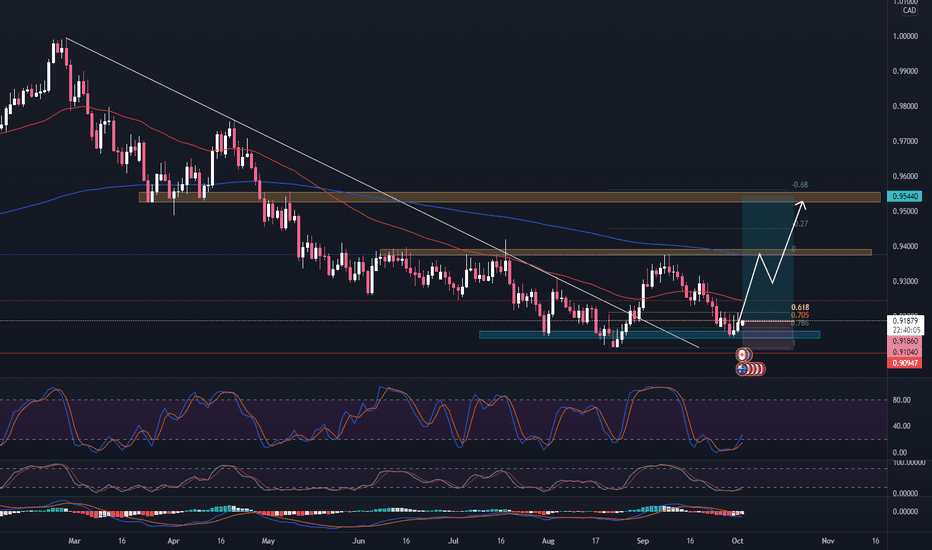This screenshot has width=932, height=550.
Task: Click the 40.00 level on stochastic axis
Action: (901, 426)
